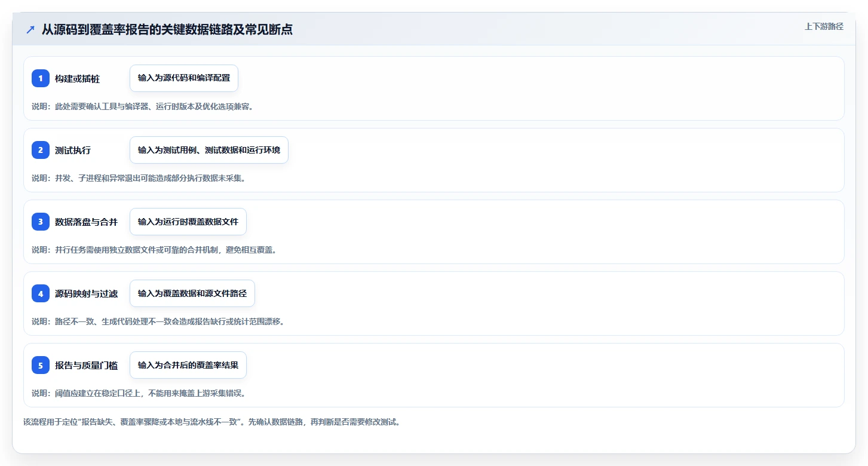Click the 数据落盘与合并 step title

(x=86, y=222)
